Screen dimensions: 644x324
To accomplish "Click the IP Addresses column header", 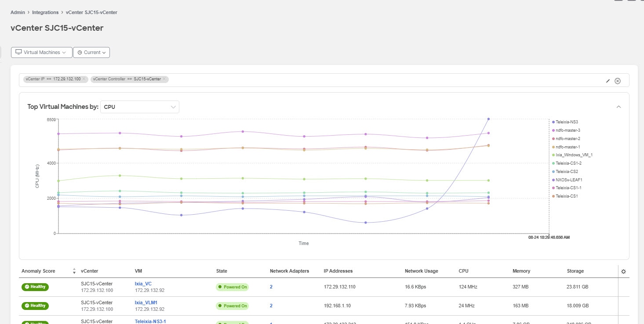I will (338, 271).
